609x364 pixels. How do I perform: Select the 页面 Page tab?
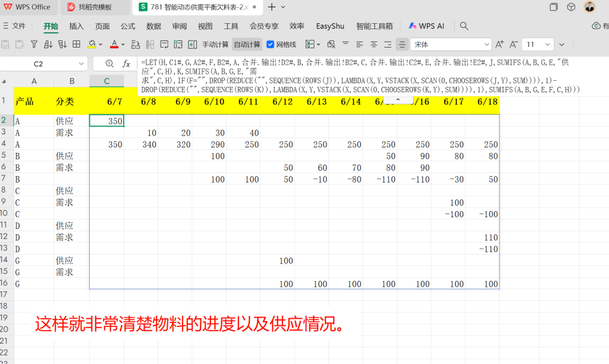click(102, 26)
